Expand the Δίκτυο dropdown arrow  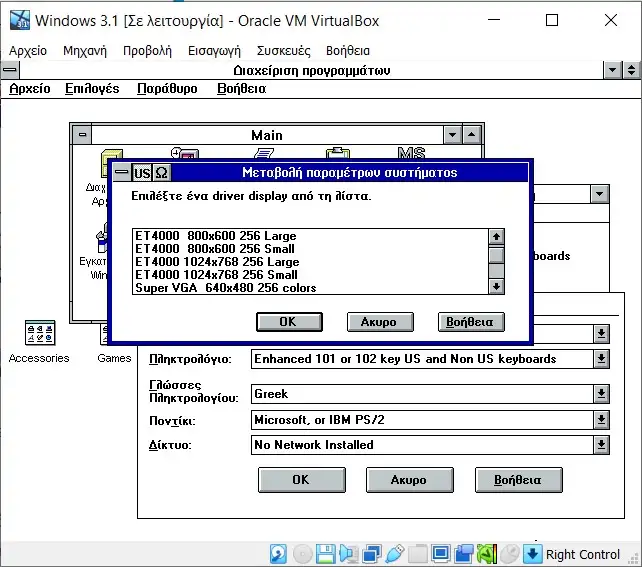coord(601,445)
